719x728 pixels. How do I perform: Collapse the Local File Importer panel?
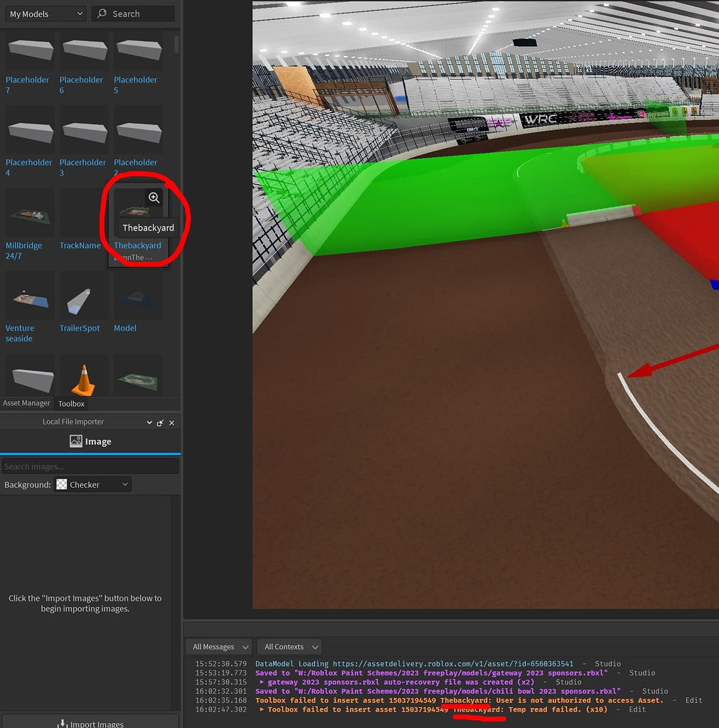coord(149,422)
